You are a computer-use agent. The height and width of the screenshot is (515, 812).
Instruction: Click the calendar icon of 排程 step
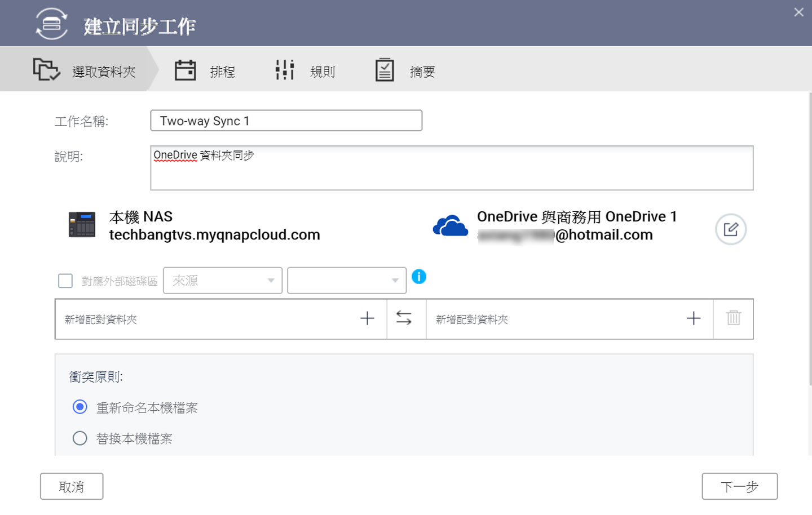[185, 70]
